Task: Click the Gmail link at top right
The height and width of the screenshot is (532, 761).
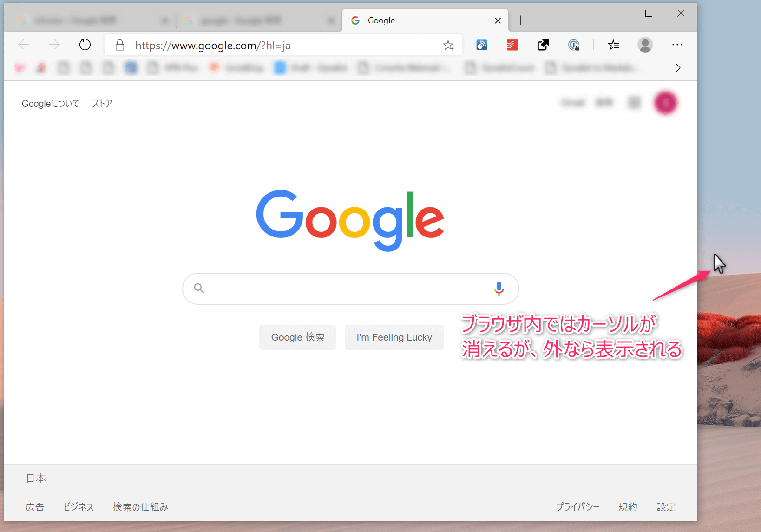Action: click(573, 102)
